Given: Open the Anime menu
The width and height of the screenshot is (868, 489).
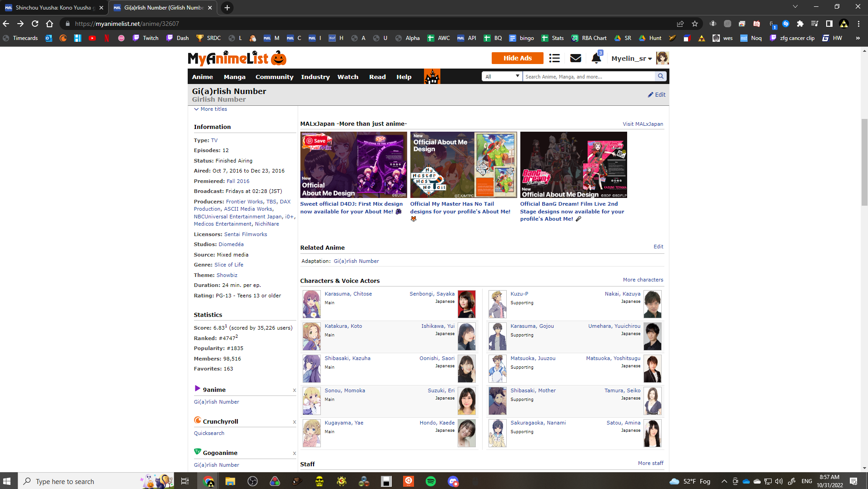Looking at the screenshot, I should coord(202,77).
